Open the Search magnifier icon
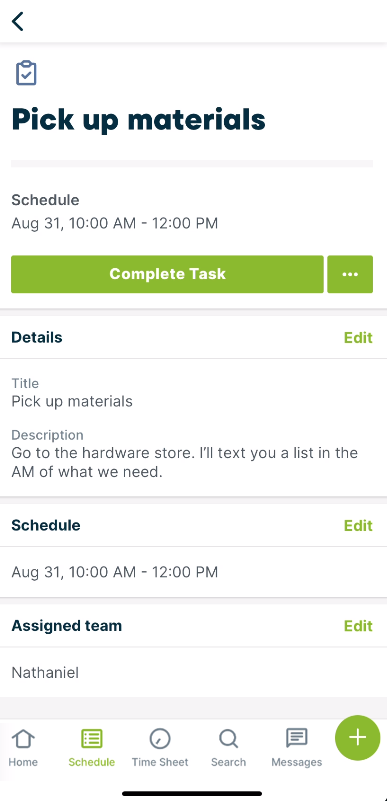 (228, 739)
